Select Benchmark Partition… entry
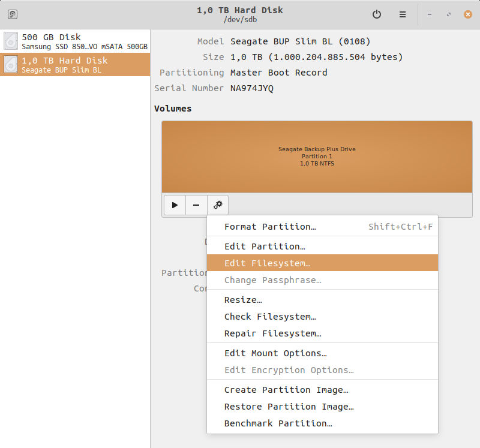The height and width of the screenshot is (448, 480). (x=322, y=423)
